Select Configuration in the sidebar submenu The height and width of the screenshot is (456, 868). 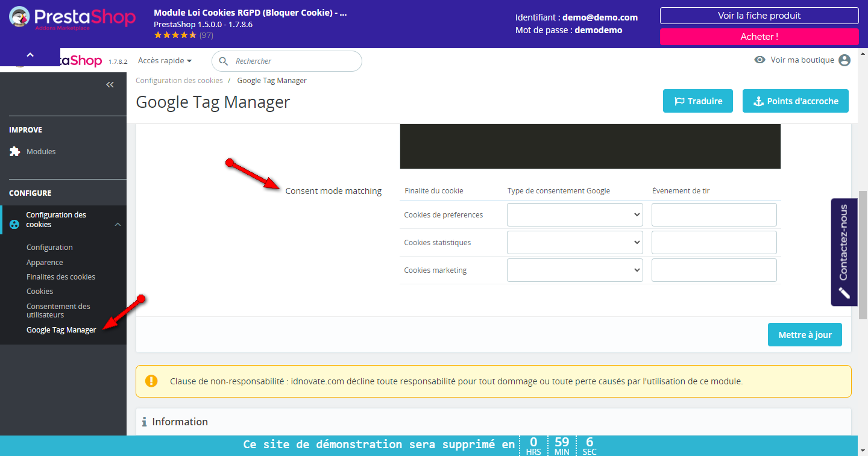(x=49, y=248)
